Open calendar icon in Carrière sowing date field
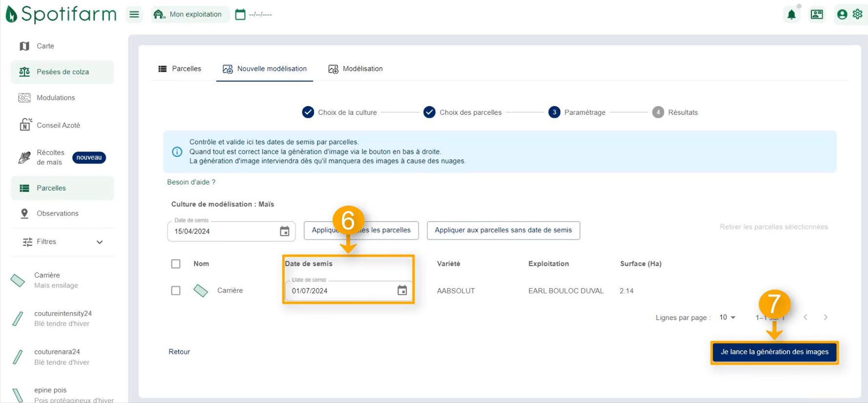This screenshot has height=403, width=868. 402,291
